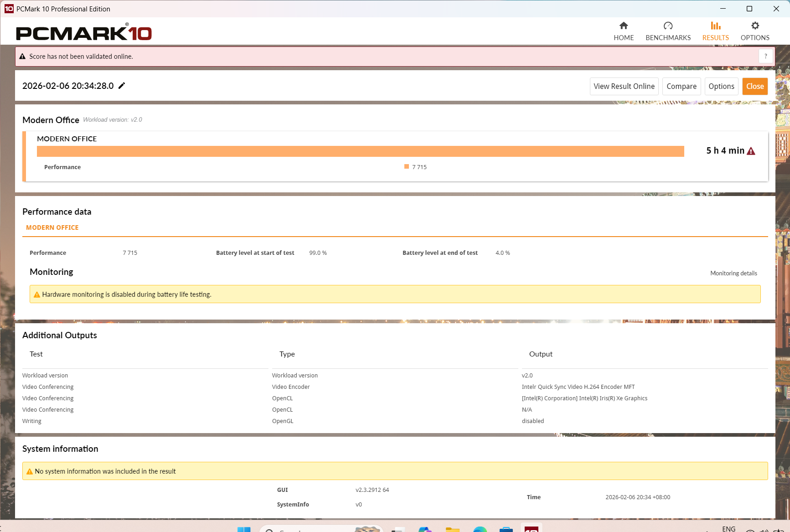Click the 'disabled' output cell
The image size is (790, 532).
tap(533, 421)
